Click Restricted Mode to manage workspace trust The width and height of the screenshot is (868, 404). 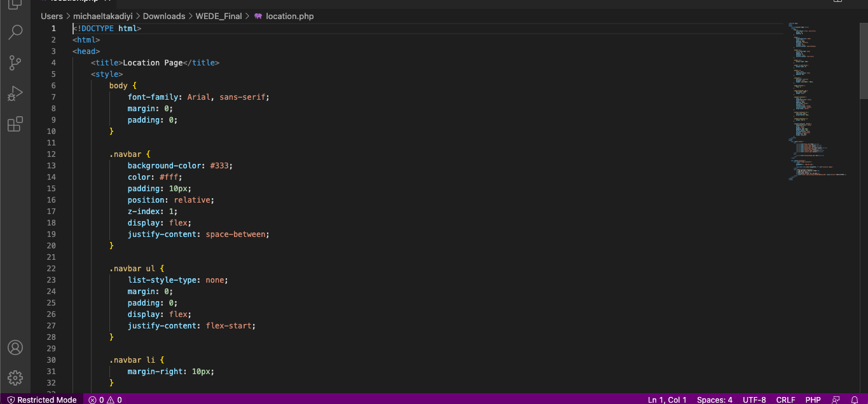(41, 400)
